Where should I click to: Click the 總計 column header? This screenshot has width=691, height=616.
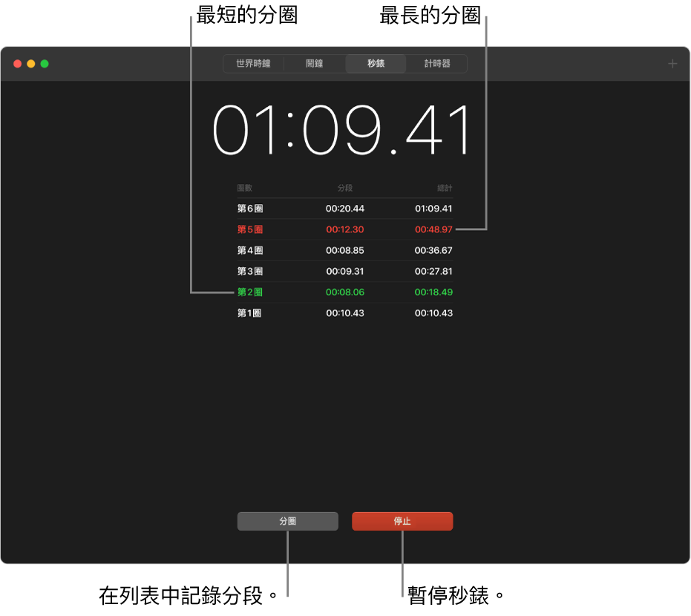(x=445, y=188)
